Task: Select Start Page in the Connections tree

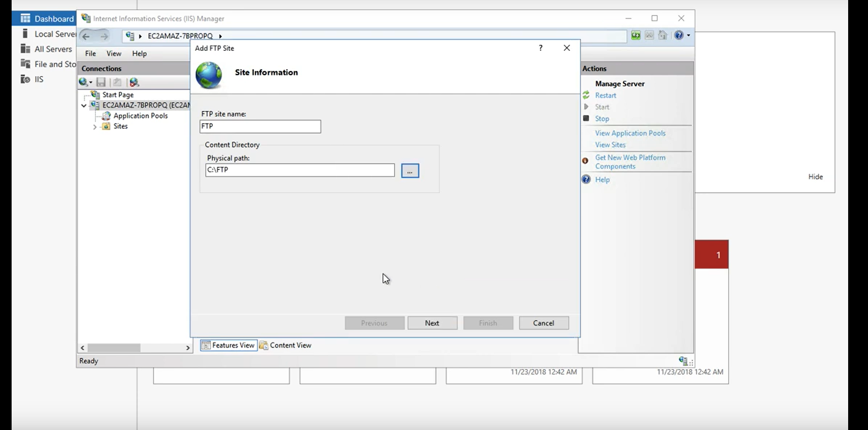Action: pyautogui.click(x=118, y=95)
